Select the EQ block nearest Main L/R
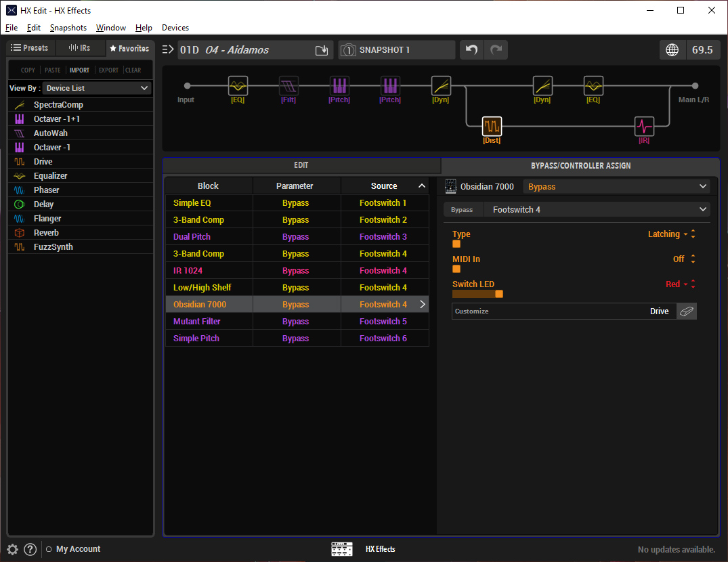 point(593,86)
